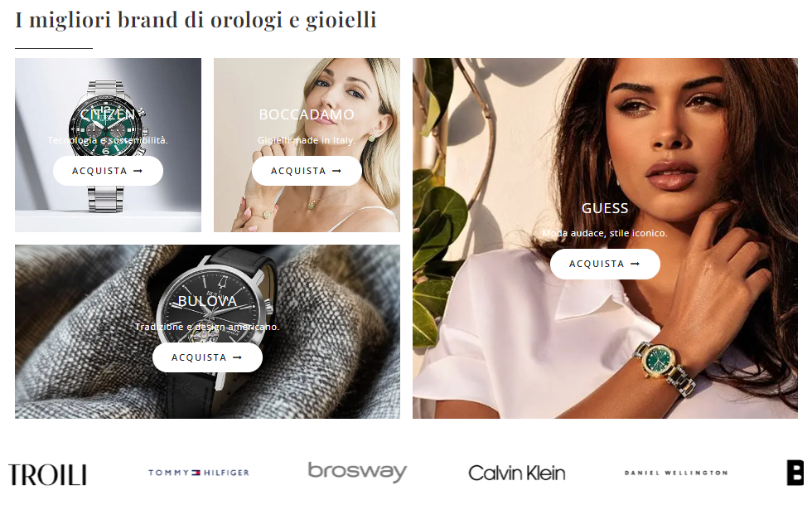Shop Bulova with the Acquista button
This screenshot has width=812, height=510.
pyautogui.click(x=207, y=357)
